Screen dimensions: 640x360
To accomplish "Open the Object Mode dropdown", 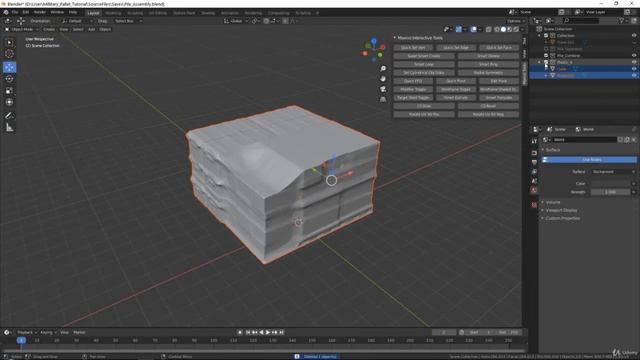I will (22, 29).
